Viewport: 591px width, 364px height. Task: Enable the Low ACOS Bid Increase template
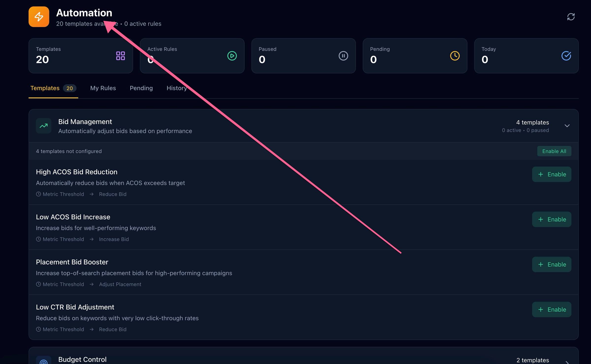tap(552, 219)
